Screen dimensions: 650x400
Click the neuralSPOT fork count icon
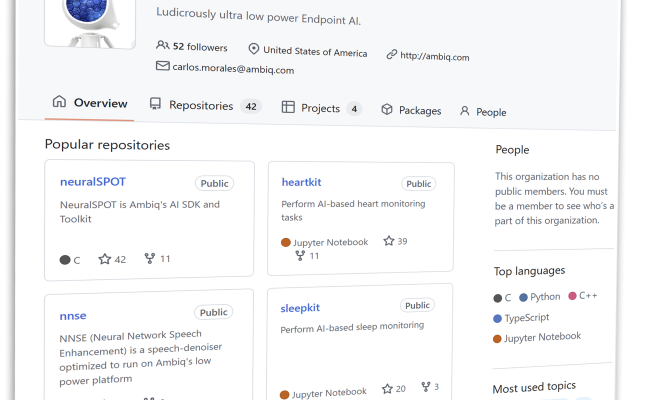(150, 259)
